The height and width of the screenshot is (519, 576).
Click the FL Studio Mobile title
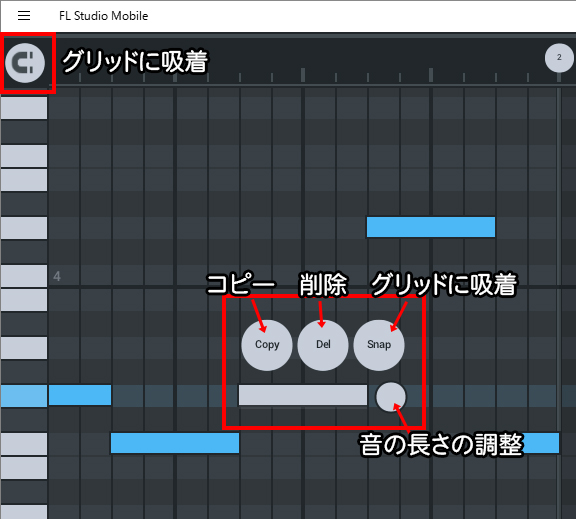(104, 16)
